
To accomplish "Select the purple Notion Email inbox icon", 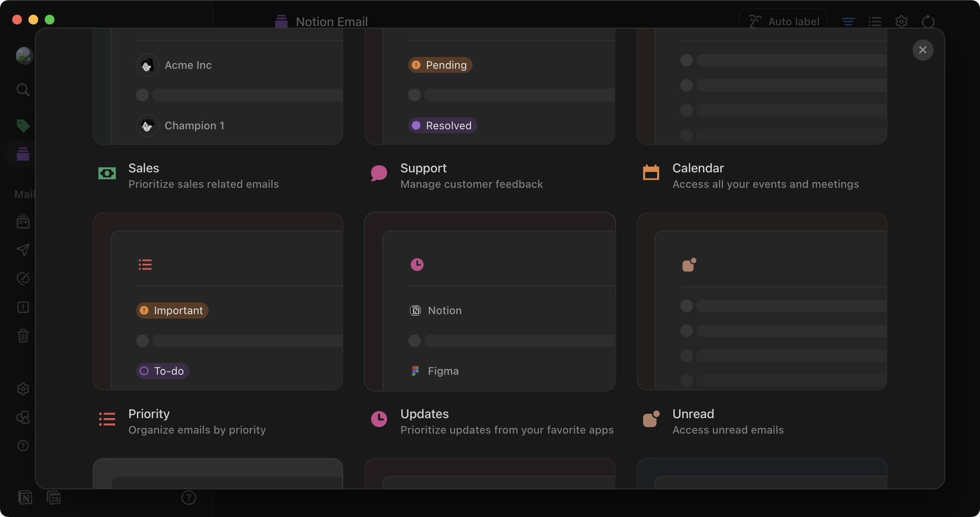I will click(x=23, y=154).
